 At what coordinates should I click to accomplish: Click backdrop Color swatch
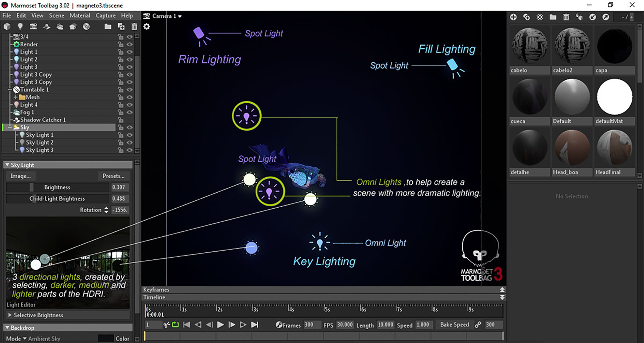click(105, 339)
